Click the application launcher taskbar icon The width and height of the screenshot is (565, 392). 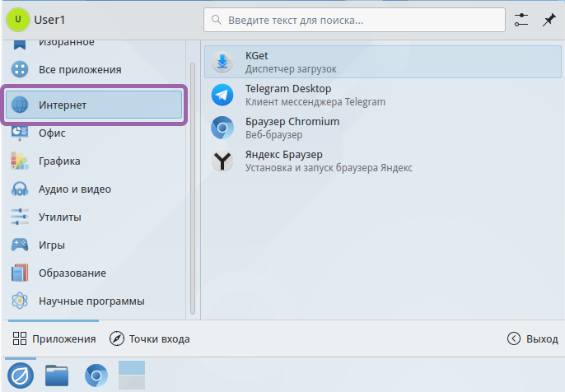click(x=20, y=376)
